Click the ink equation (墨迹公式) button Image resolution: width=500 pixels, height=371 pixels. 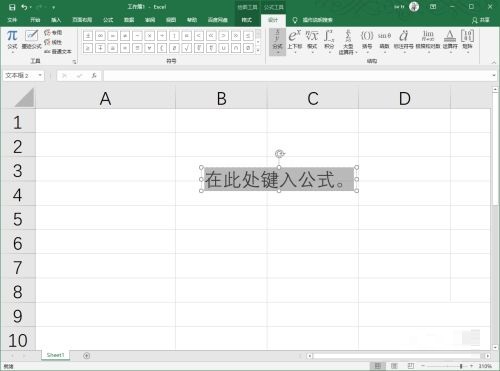pos(32,39)
